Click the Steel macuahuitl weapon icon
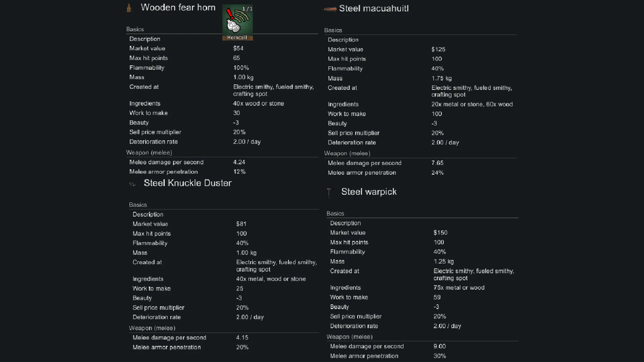644x362 pixels. [329, 9]
